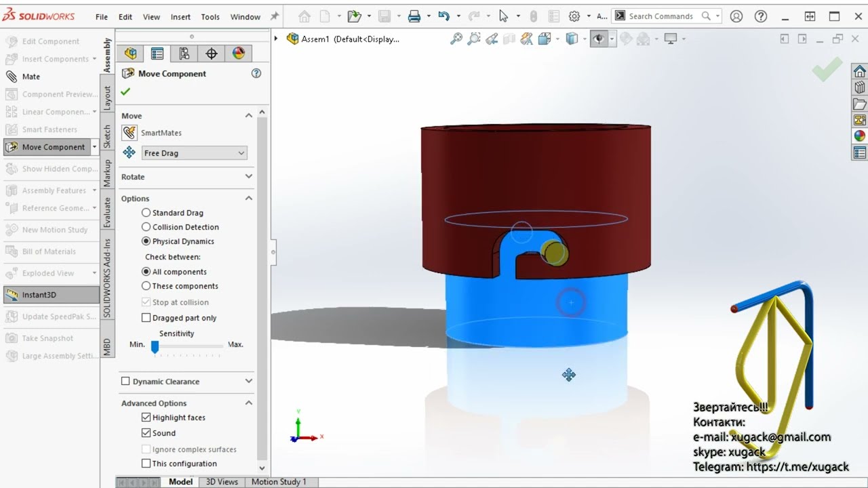The width and height of the screenshot is (868, 488).
Task: Enable the Dragged part only checkbox
Action: (x=146, y=318)
